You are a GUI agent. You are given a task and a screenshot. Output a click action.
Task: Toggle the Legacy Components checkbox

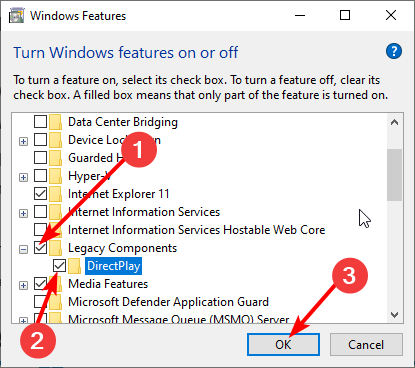point(40,248)
